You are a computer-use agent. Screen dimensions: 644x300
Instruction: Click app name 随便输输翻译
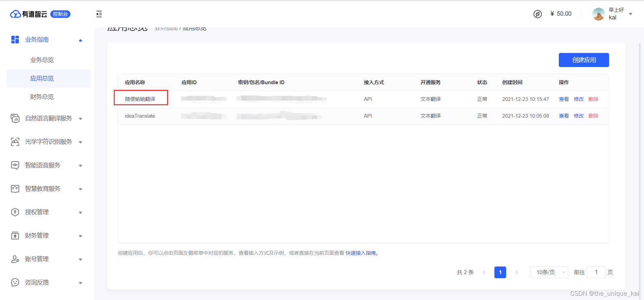(x=140, y=99)
